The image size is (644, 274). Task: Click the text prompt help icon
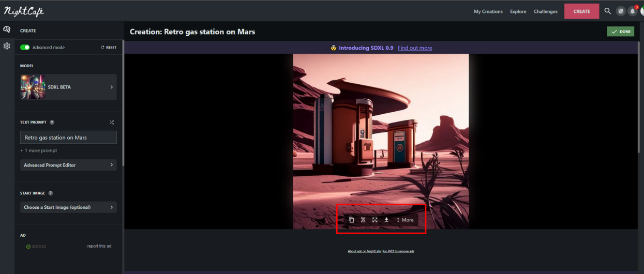(x=52, y=123)
